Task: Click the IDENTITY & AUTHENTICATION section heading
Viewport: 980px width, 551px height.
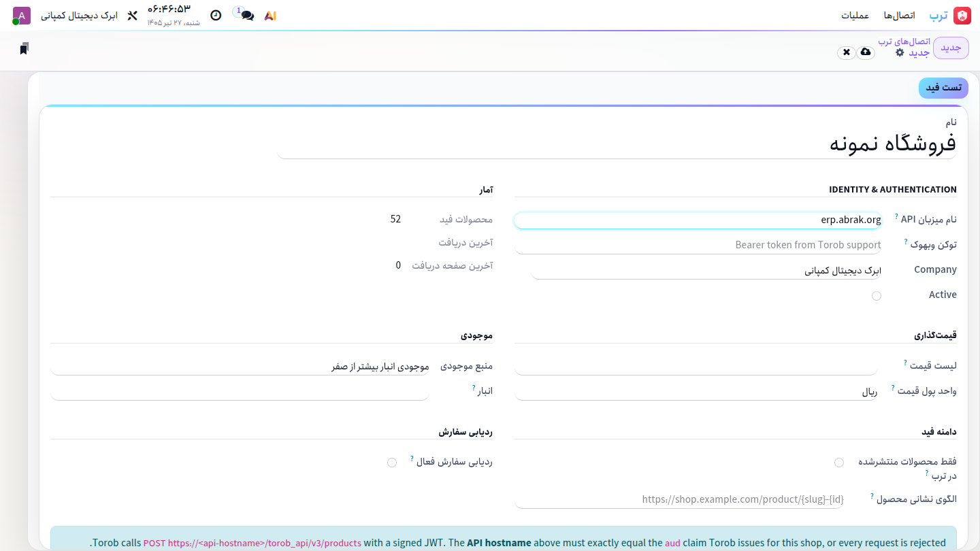Action: (x=893, y=190)
